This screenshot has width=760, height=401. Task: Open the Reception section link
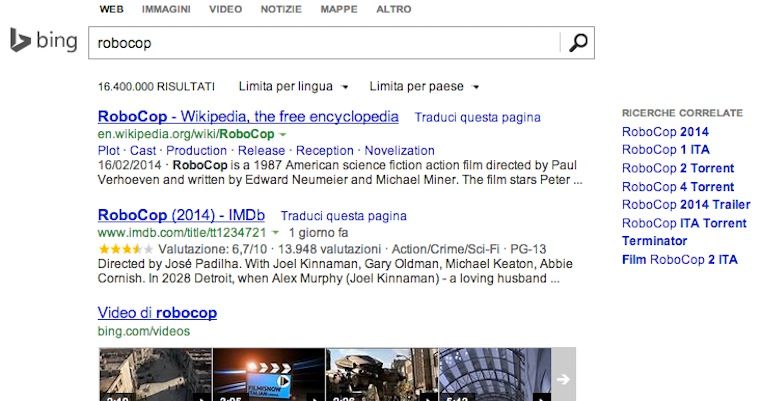pyautogui.click(x=325, y=150)
